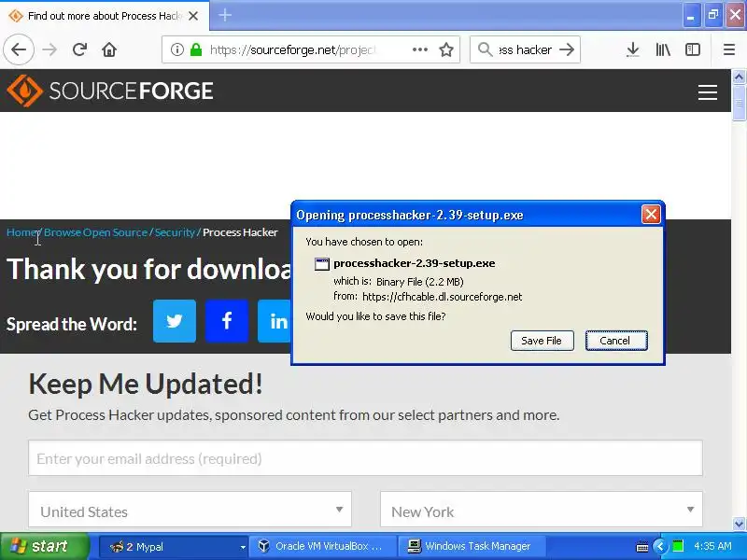Viewport: 747px width, 560px height.
Task: Grab the vertical scrollbar thumb
Action: tap(739, 103)
